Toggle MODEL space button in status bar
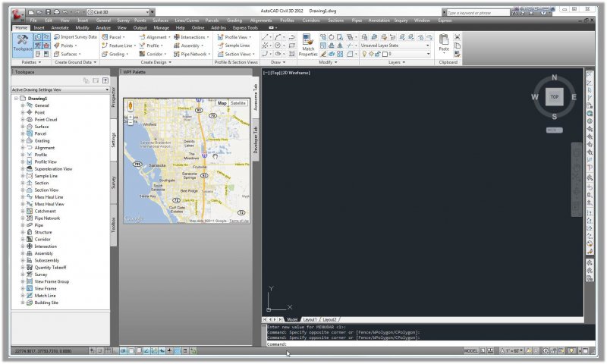Image resolution: width=607 pixels, height=364 pixels. click(470, 351)
